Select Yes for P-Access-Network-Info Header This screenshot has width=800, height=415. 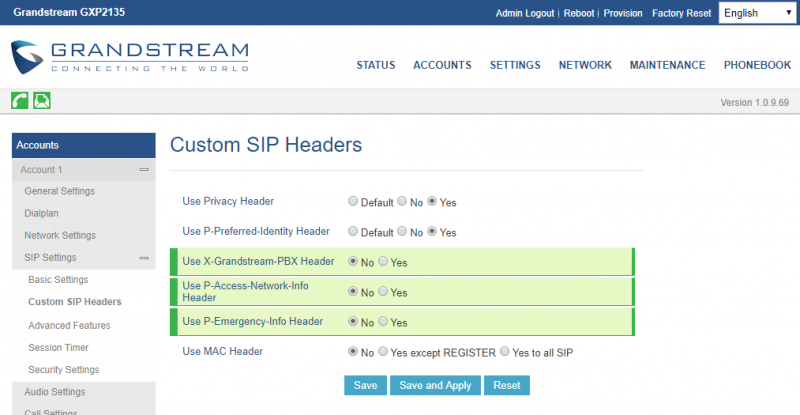(x=383, y=291)
